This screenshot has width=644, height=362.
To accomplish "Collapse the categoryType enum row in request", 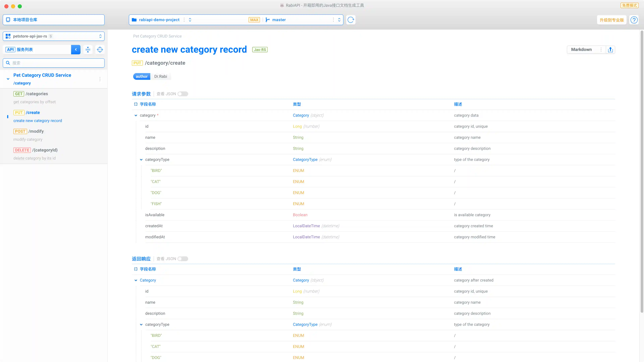I will click(x=141, y=160).
